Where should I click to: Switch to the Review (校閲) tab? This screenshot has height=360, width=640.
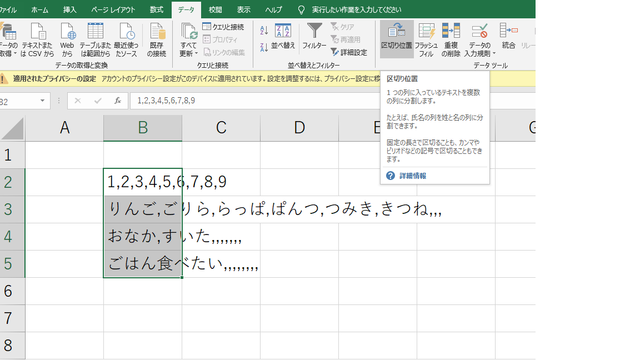point(216,10)
